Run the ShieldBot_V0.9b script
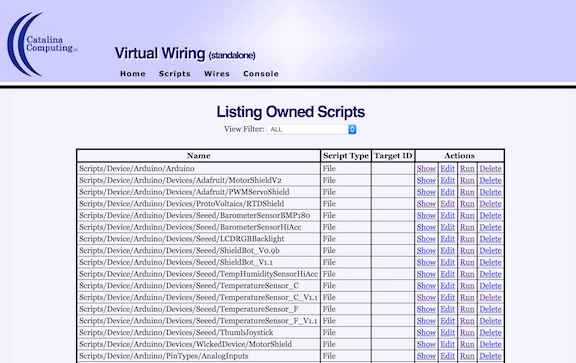576x363 pixels. (x=467, y=251)
